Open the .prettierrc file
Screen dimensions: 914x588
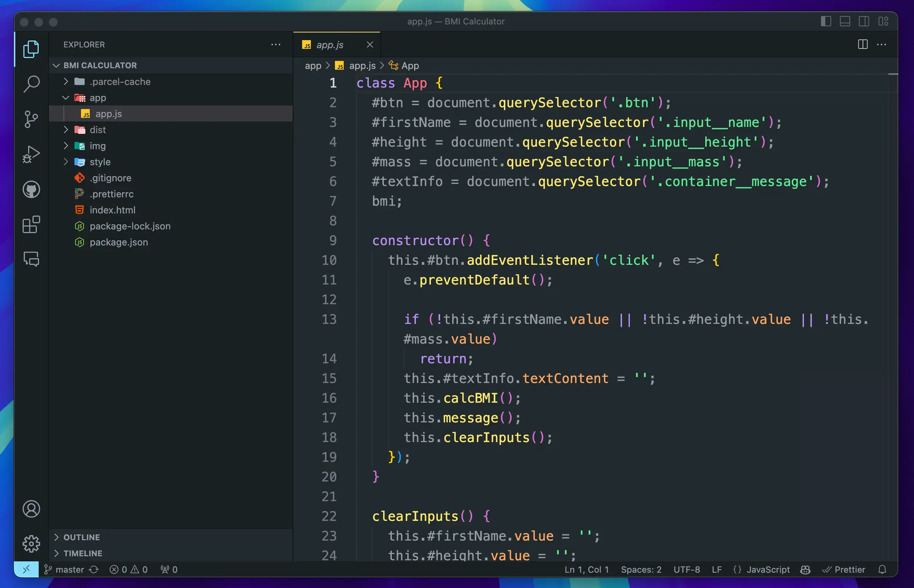171,194
